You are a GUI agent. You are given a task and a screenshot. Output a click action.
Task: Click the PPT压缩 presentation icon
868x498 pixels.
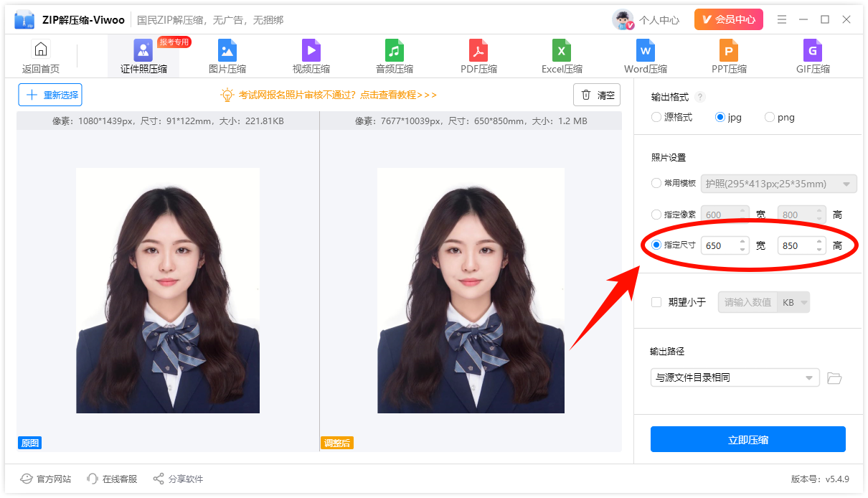click(x=729, y=50)
